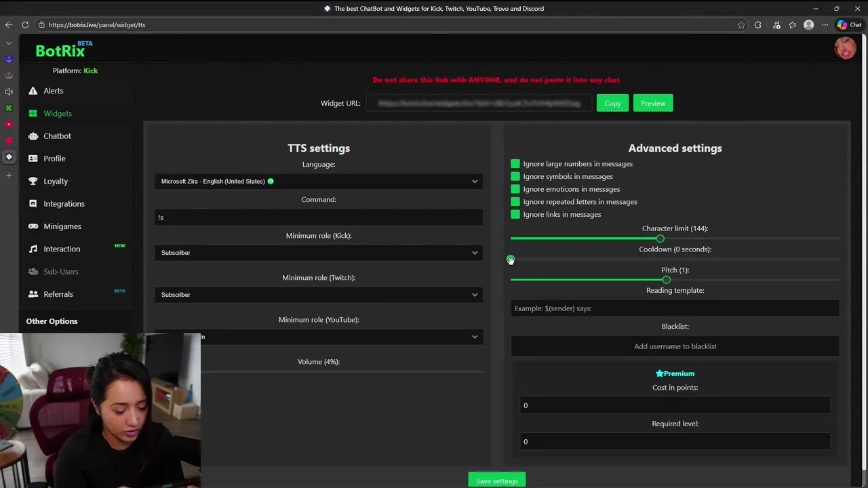Click the Premium star label
This screenshot has height=488, width=868.
[675, 373]
